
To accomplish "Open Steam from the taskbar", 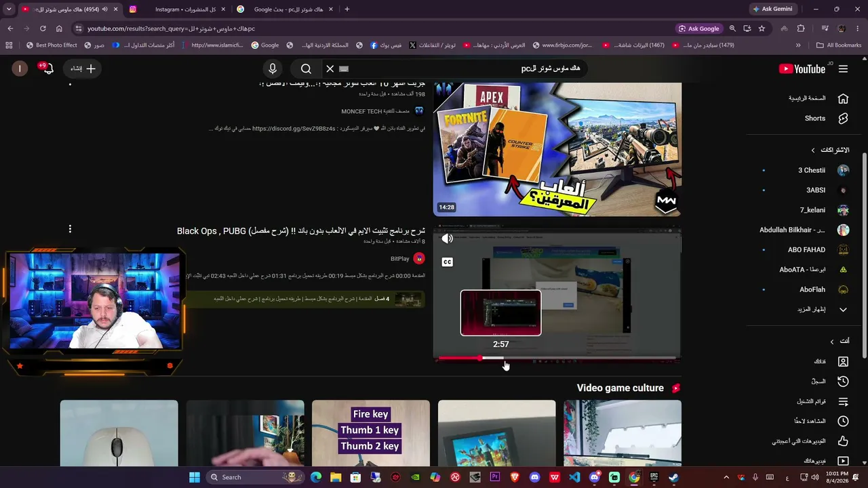I will [x=673, y=477].
